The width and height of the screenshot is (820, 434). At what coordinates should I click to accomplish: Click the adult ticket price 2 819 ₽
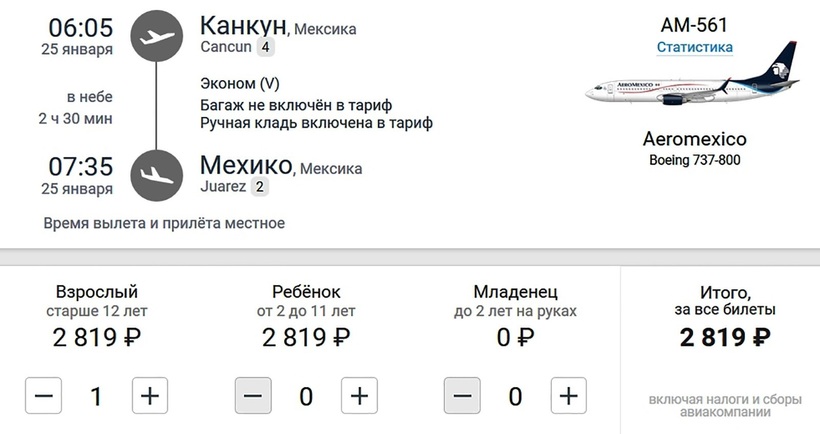click(96, 337)
